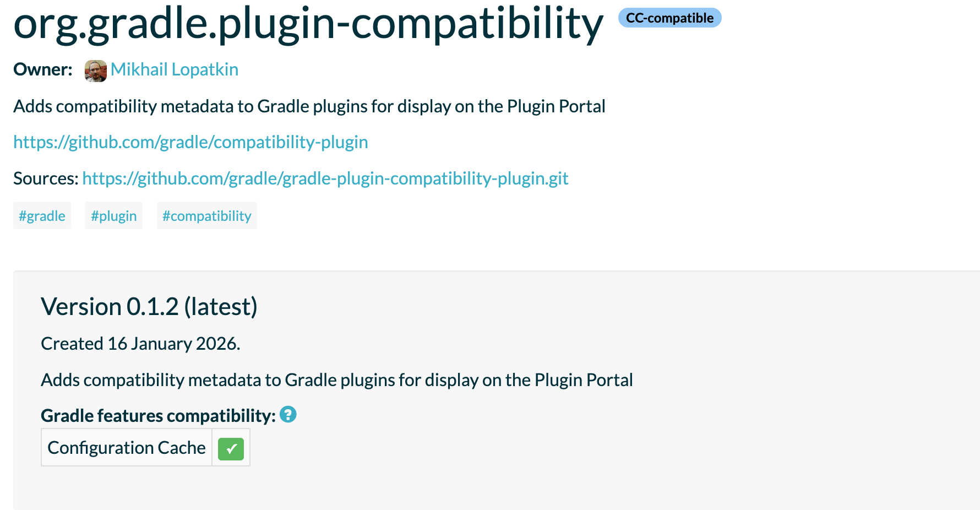Click the features compatibility help question icon
This screenshot has width=980, height=510.
point(288,414)
